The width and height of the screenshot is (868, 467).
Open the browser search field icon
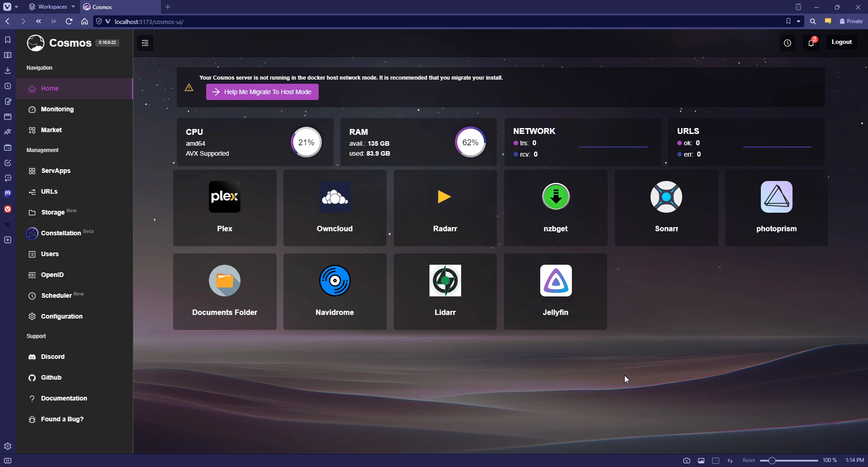813,21
